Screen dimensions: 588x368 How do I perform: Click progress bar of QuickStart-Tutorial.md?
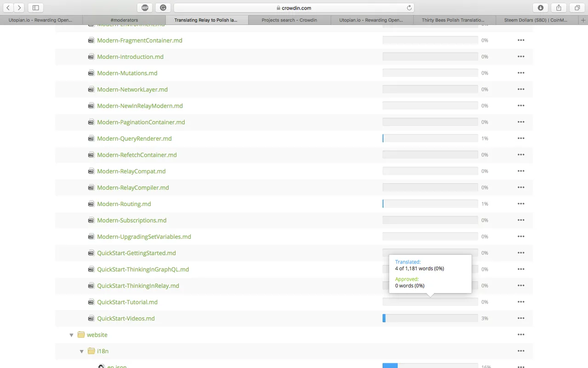pyautogui.click(x=430, y=302)
